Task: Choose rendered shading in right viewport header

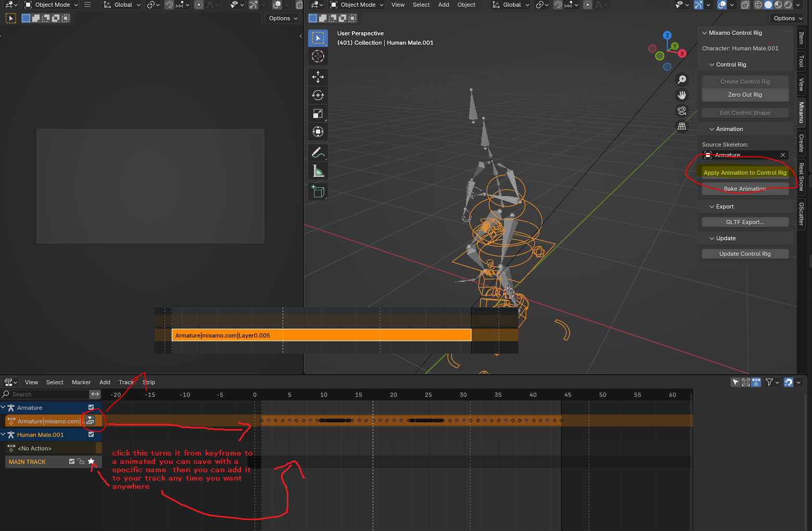Action: coord(788,5)
